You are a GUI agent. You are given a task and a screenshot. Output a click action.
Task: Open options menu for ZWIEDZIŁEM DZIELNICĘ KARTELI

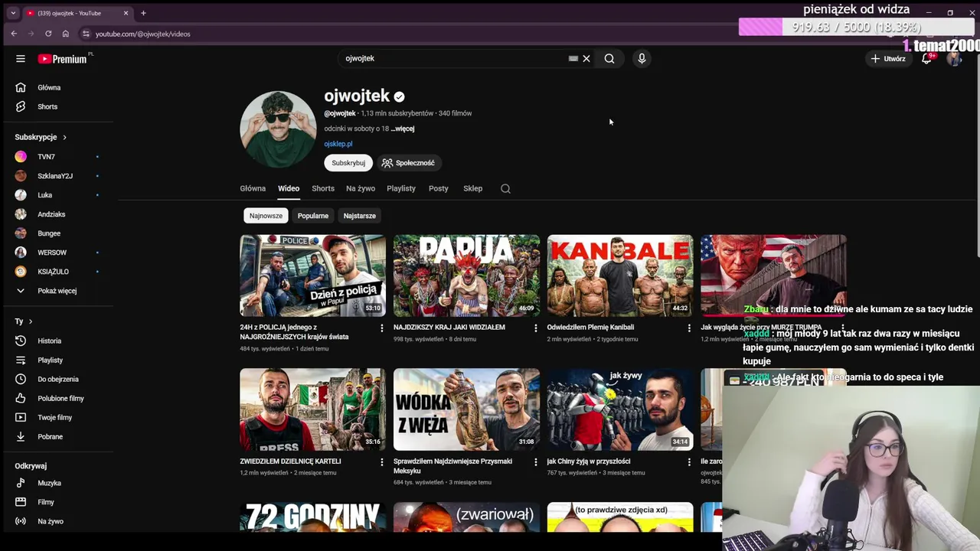click(x=381, y=462)
